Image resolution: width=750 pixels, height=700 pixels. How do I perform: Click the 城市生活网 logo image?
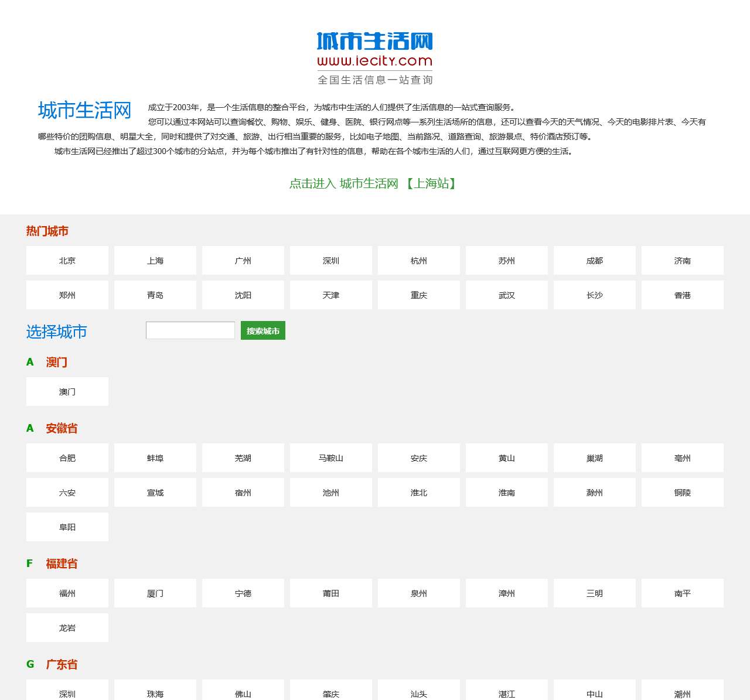375,59
